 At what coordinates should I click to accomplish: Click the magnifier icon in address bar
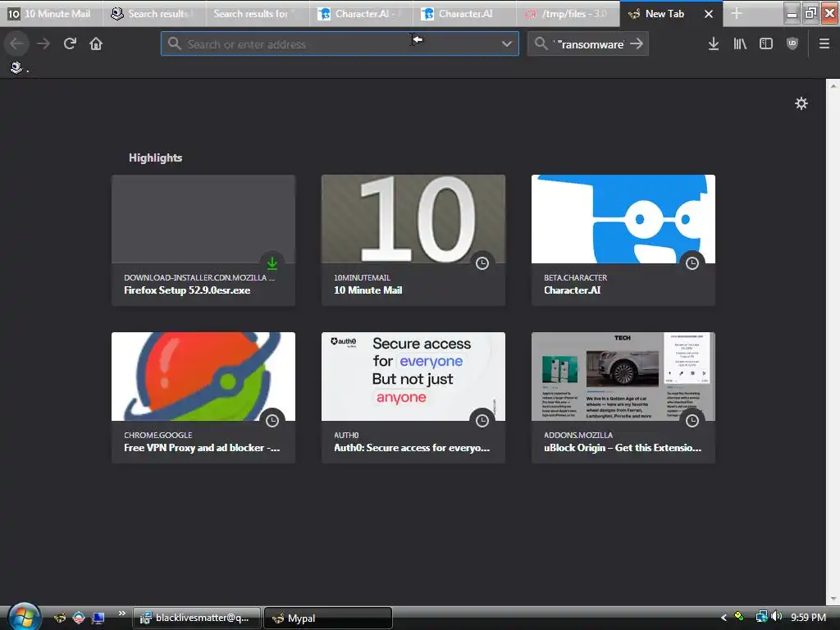click(x=174, y=43)
